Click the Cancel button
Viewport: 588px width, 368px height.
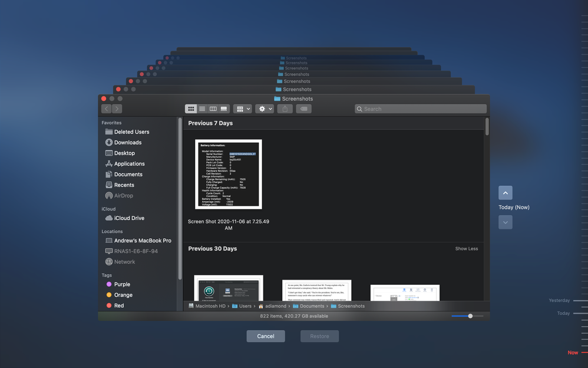(266, 336)
